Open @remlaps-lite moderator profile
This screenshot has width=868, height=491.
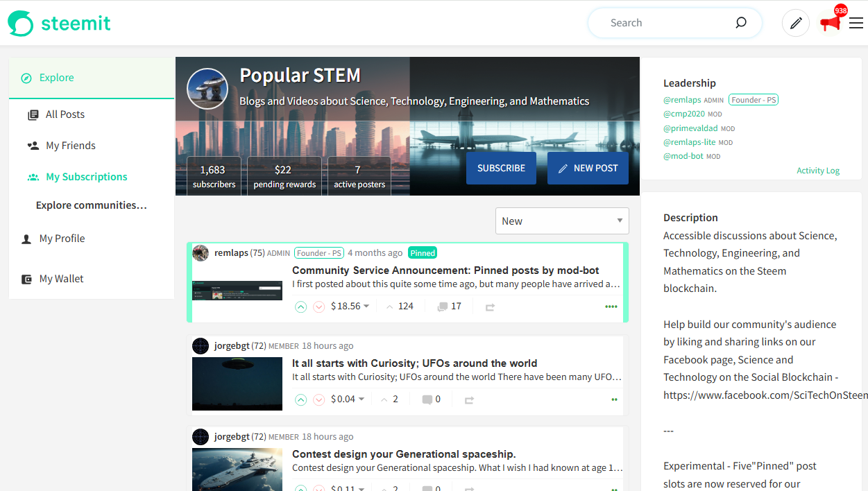[690, 142]
